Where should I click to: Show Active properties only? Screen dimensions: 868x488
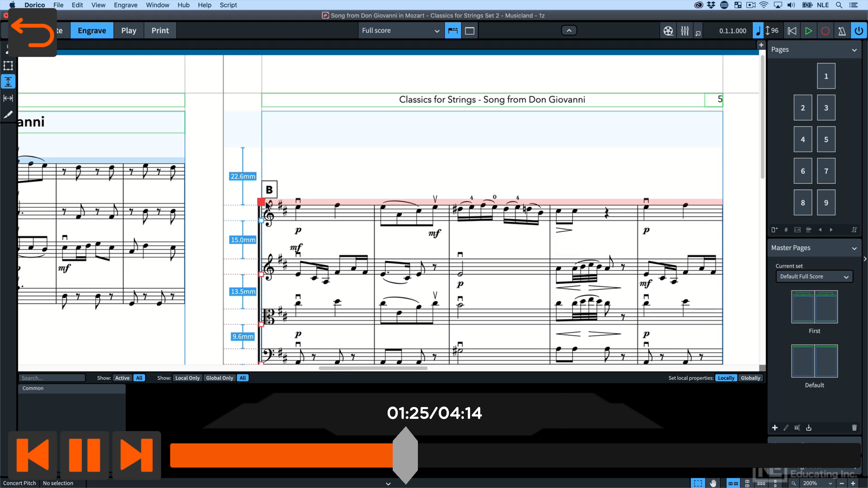click(122, 378)
